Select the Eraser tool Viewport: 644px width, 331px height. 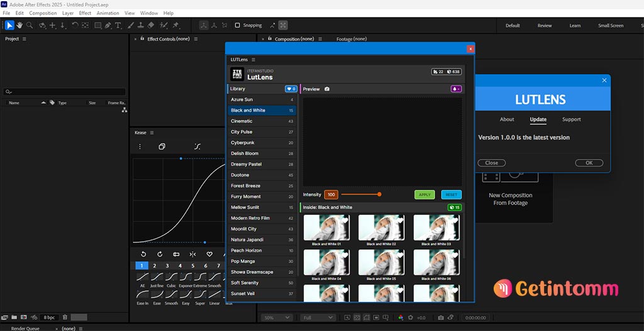pos(150,25)
